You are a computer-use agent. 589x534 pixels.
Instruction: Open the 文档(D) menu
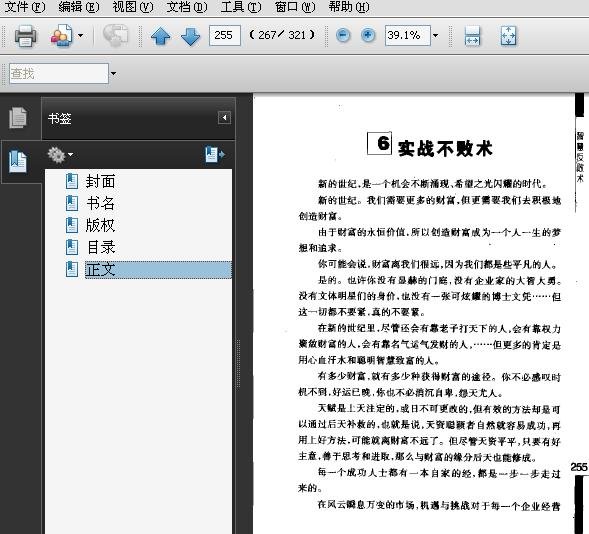[187, 7]
